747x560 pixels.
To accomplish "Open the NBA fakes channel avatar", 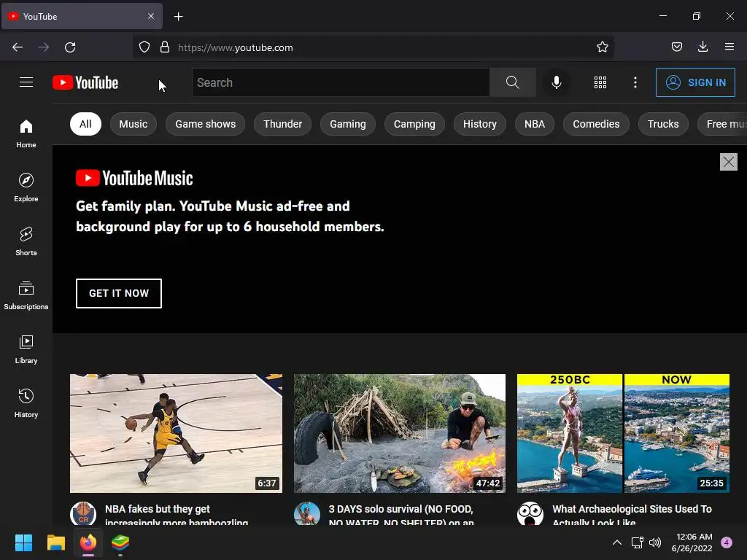I will pos(83,514).
